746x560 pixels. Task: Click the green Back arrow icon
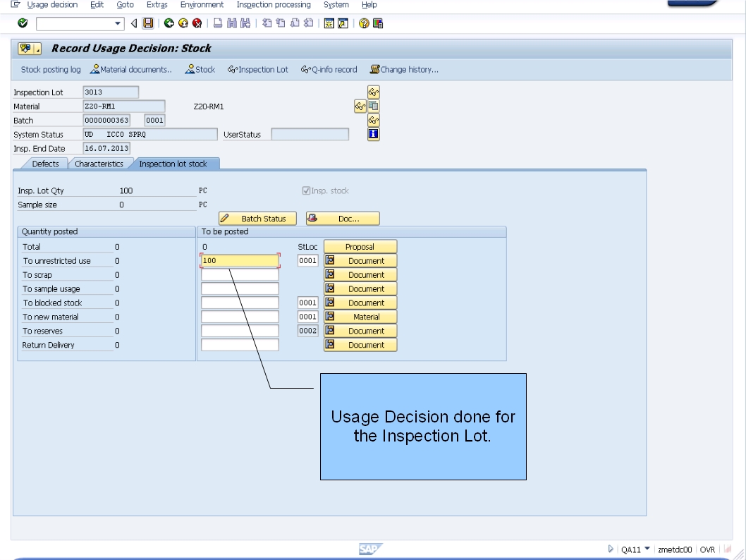click(x=169, y=23)
